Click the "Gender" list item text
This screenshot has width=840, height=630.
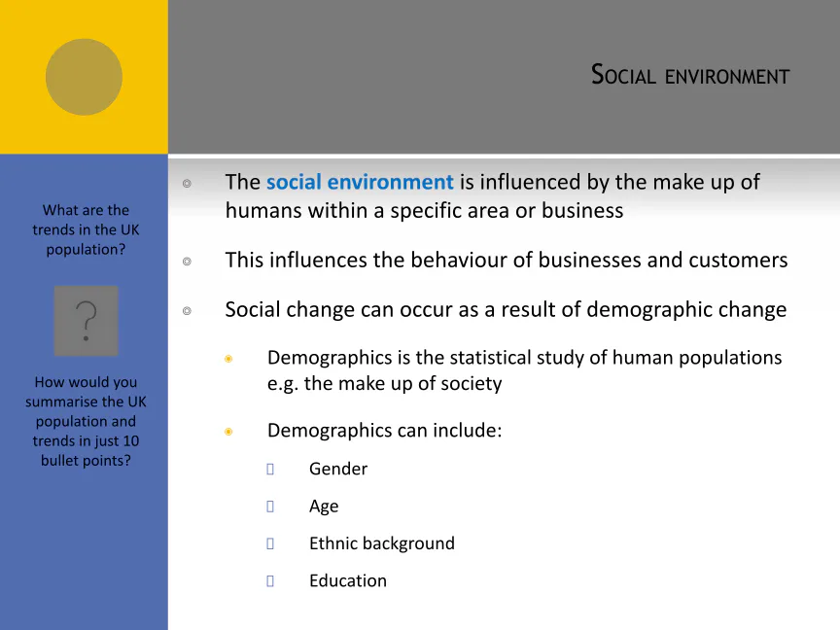pos(337,469)
